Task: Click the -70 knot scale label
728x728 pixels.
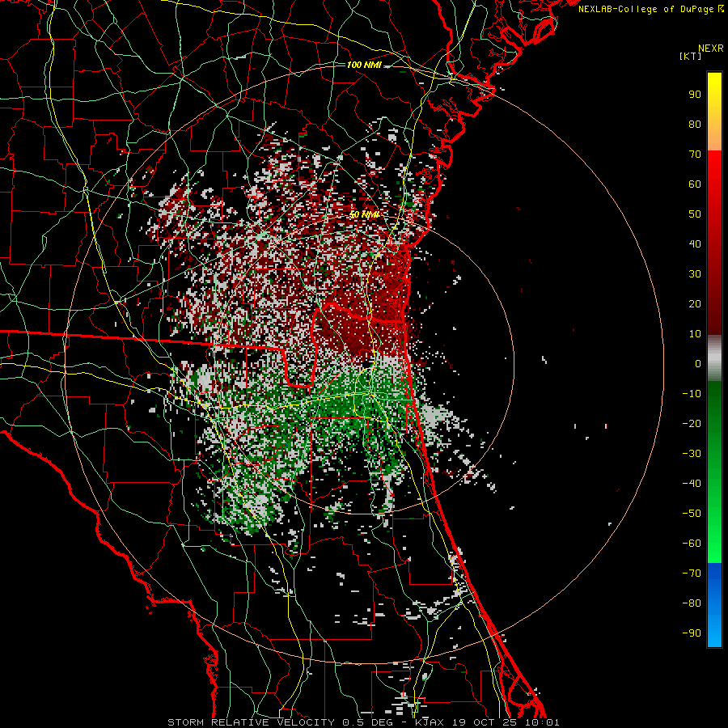Action: click(x=692, y=574)
